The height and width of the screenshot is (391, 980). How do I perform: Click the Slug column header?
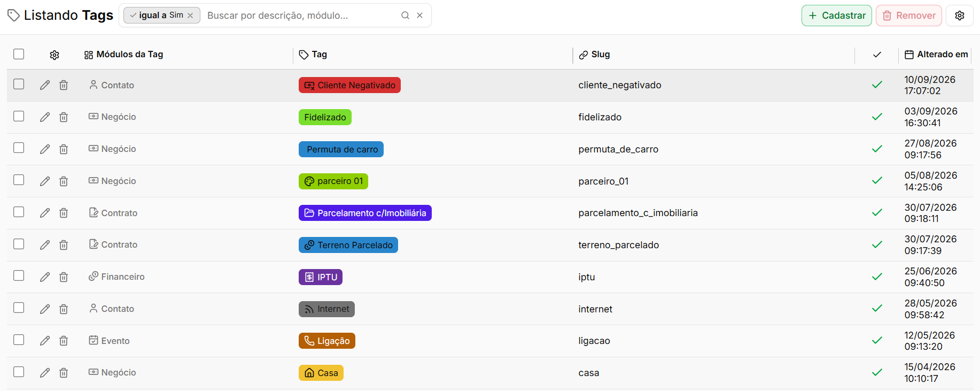pyautogui.click(x=594, y=55)
